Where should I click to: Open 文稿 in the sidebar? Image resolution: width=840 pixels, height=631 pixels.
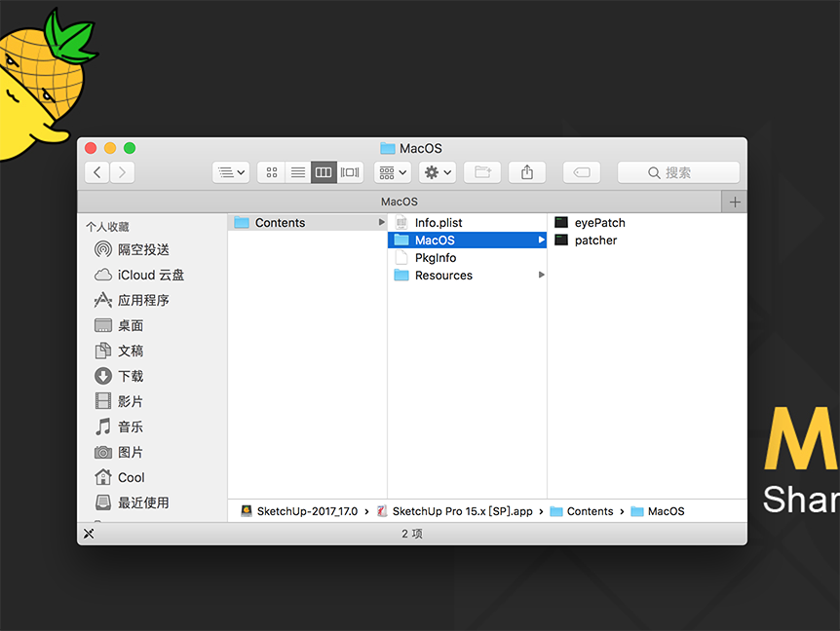119,352
